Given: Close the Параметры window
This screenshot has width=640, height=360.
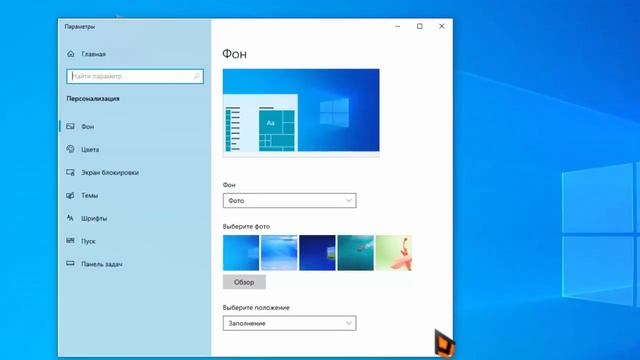Looking at the screenshot, I should (x=442, y=26).
